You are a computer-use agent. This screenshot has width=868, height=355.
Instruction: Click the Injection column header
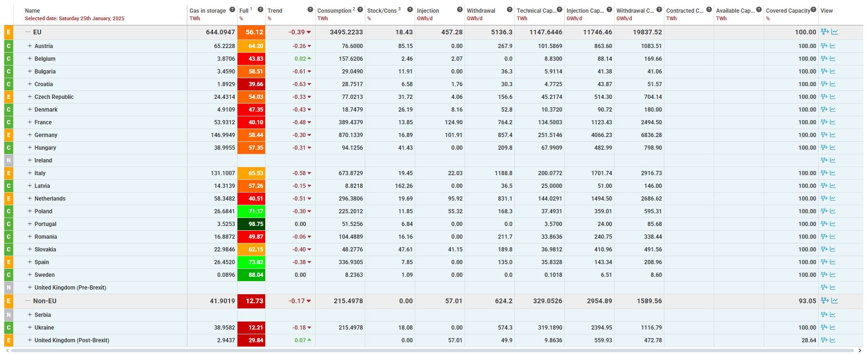coord(428,11)
